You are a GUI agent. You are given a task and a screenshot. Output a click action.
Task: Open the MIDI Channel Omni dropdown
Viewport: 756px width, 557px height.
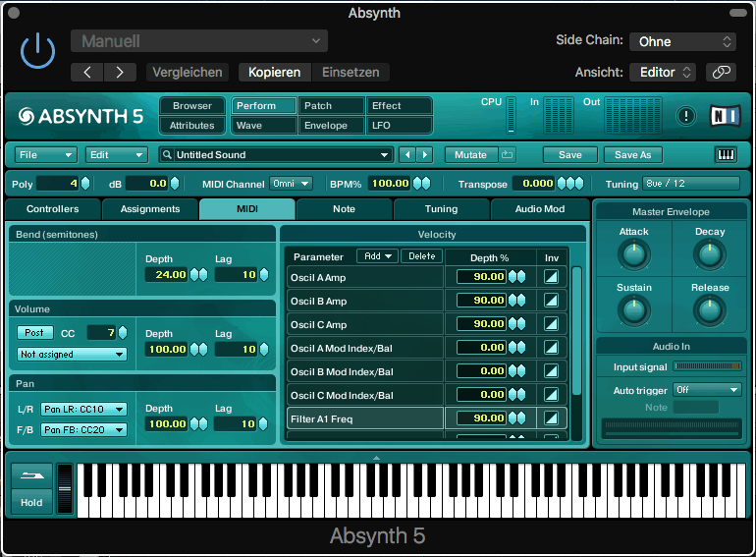pos(291,184)
